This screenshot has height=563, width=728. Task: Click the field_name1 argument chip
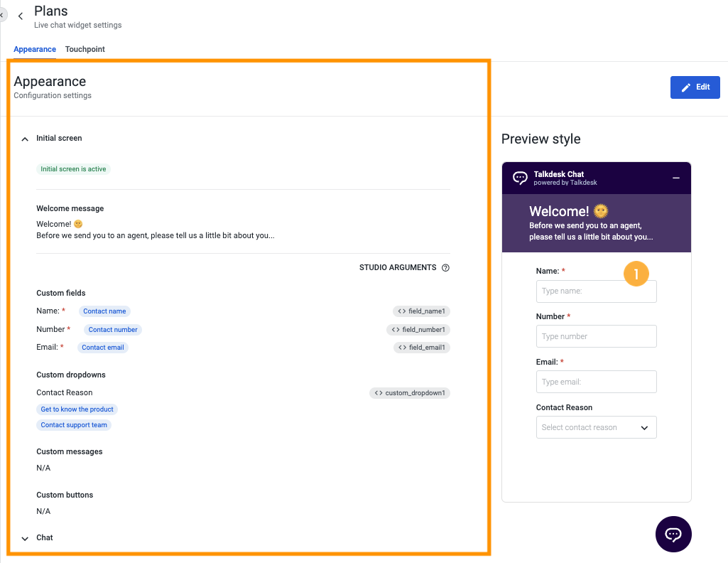pos(422,311)
